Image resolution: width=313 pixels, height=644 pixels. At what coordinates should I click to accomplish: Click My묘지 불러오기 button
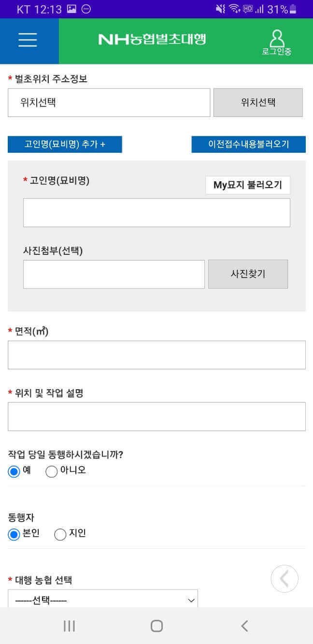coord(248,185)
